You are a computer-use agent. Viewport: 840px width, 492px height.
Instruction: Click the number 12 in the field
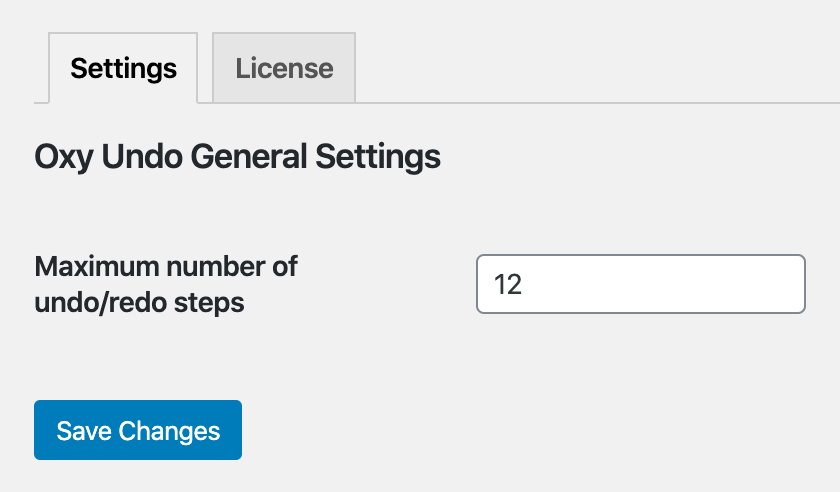click(x=508, y=285)
